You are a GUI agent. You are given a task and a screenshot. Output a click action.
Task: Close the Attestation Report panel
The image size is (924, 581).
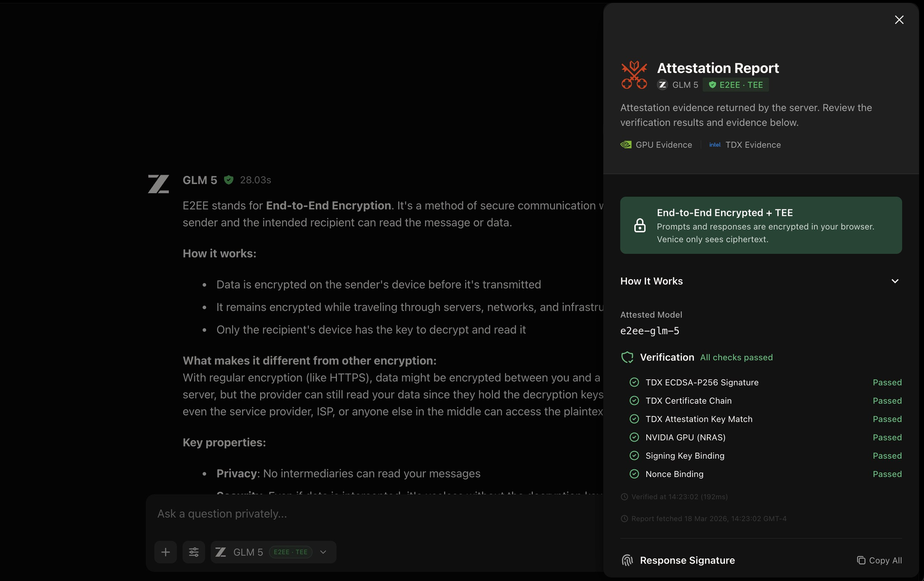[899, 20]
